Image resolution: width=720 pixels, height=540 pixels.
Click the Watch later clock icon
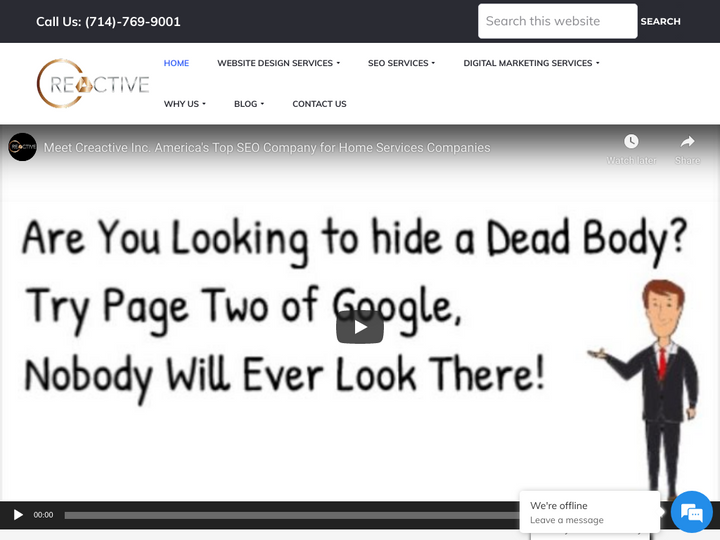point(631,142)
